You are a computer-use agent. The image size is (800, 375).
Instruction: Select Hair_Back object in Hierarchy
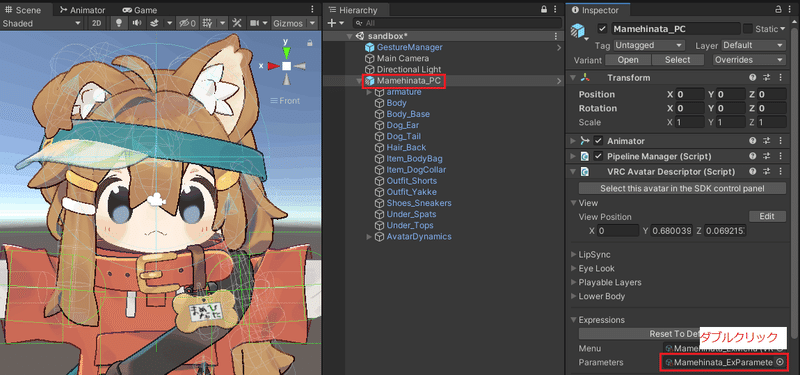pyautogui.click(x=406, y=147)
